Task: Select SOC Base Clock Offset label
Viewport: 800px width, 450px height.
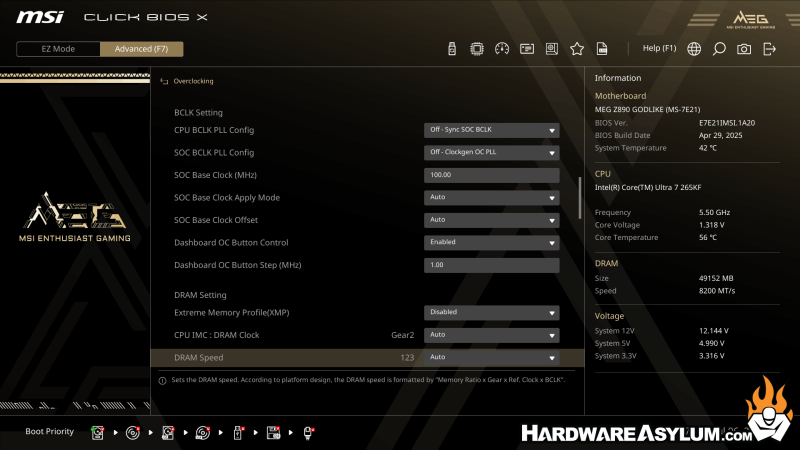Action: coord(216,220)
